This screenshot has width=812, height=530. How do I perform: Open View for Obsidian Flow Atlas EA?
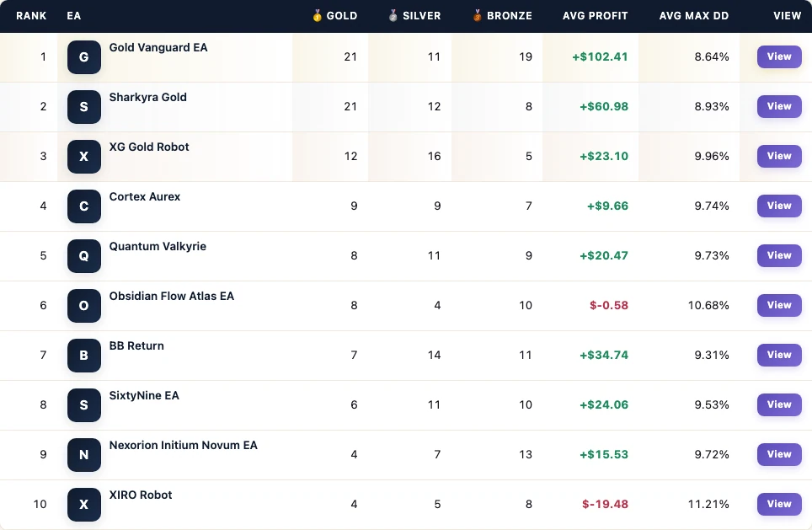point(779,305)
